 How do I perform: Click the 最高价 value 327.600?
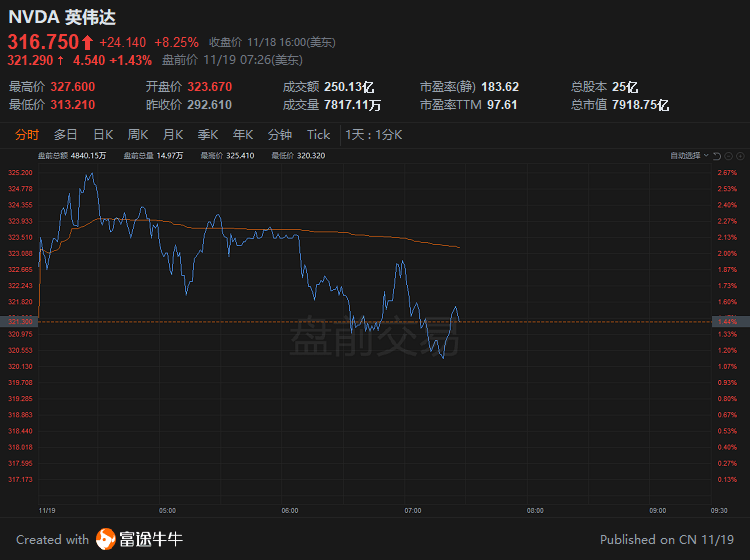pyautogui.click(x=73, y=87)
